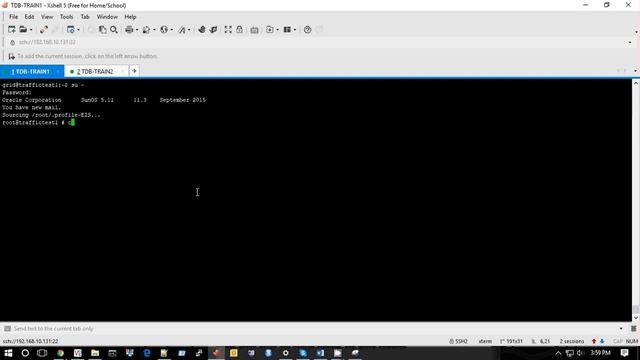Click the Font icon in toolbar
This screenshot has height=360, width=640.
182,29
